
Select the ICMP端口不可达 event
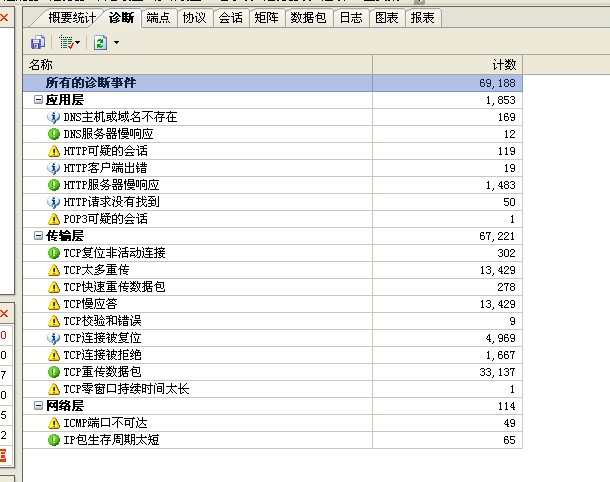point(105,423)
